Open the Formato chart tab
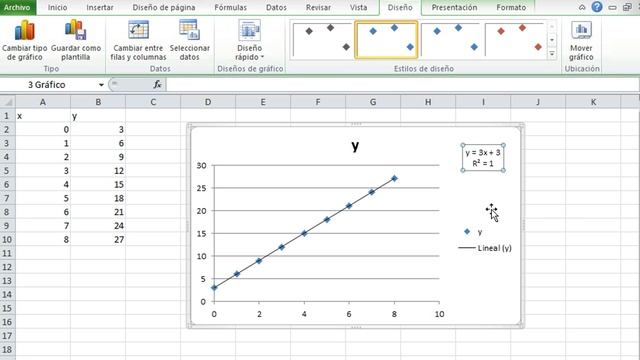Image resolution: width=640 pixels, height=360 pixels. [x=511, y=7]
